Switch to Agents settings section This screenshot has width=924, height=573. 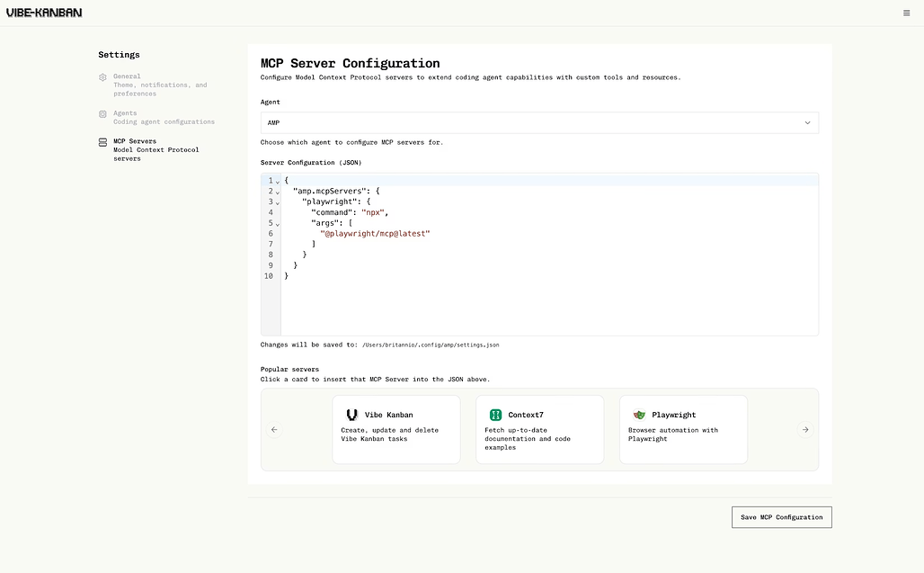pos(163,118)
